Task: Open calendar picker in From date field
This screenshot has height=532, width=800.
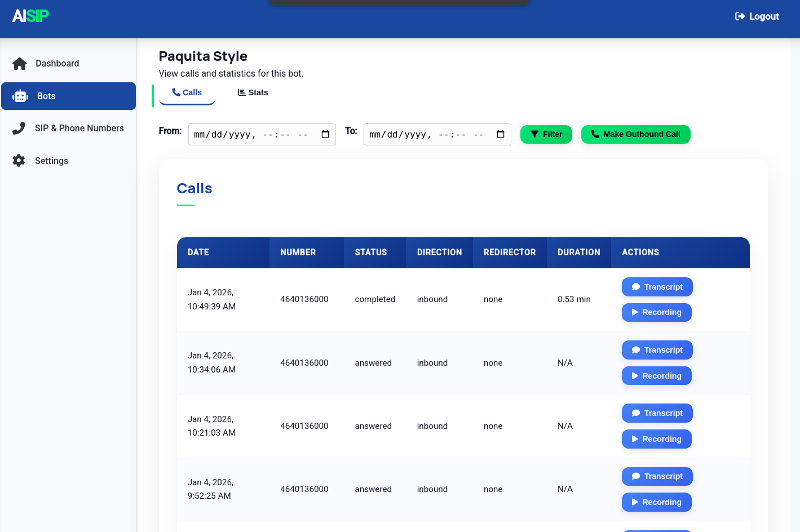Action: pyautogui.click(x=325, y=134)
